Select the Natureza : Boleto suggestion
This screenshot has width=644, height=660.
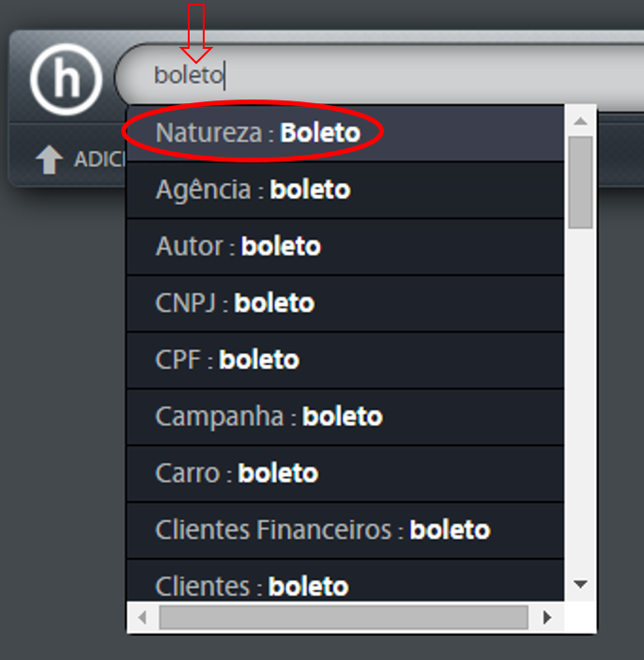pyautogui.click(x=345, y=133)
